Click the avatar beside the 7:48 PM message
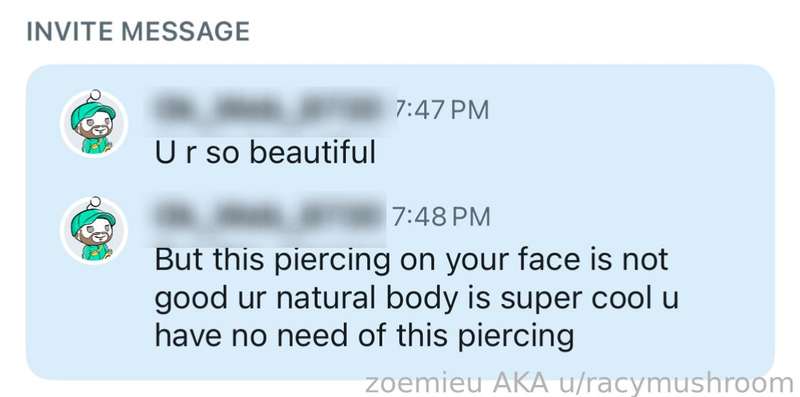The width and height of the screenshot is (800, 397). pyautogui.click(x=93, y=230)
